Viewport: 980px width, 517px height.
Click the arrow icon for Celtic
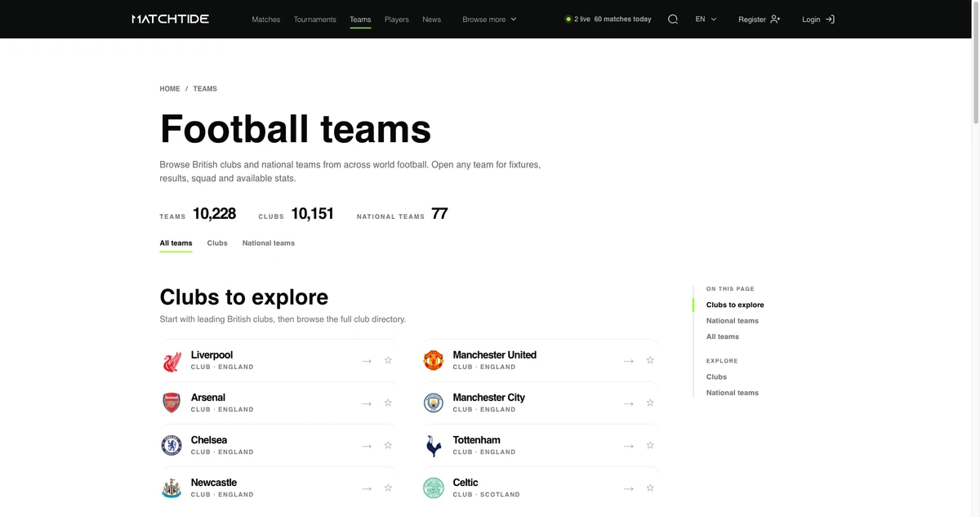629,488
